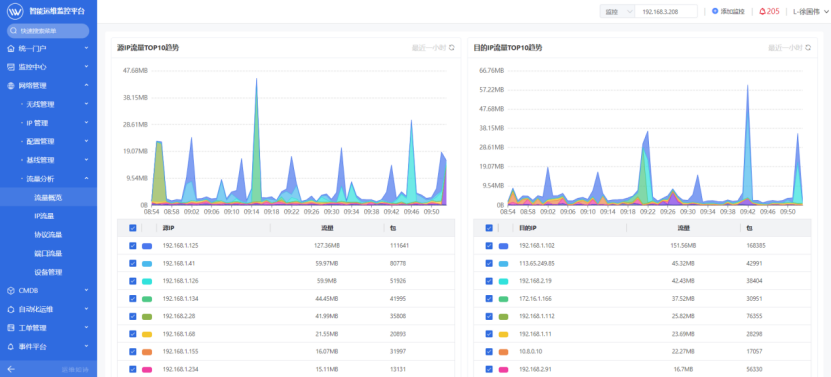Click packet count 111641

399,246
